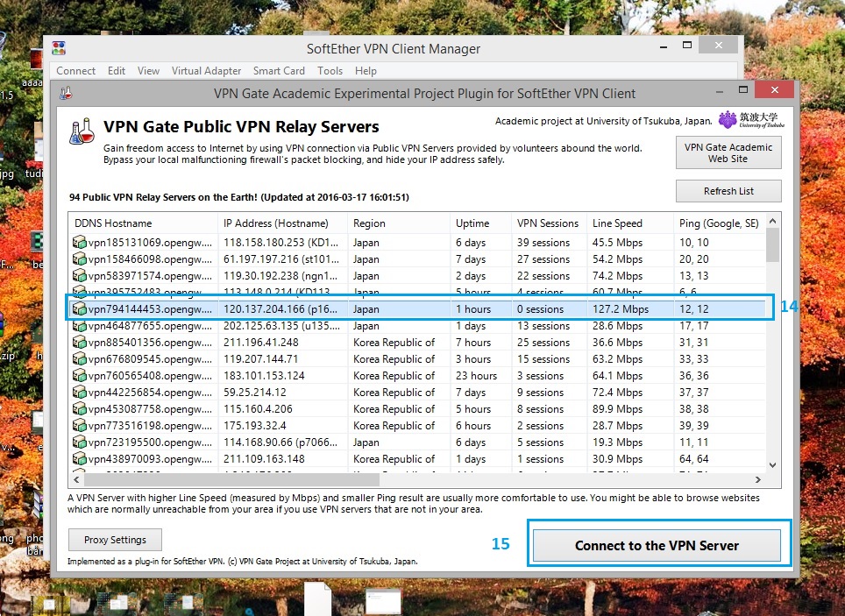Minimize the SoftEther VPN Client Manager window
Viewport: 845px width, 616px height.
pos(664,46)
